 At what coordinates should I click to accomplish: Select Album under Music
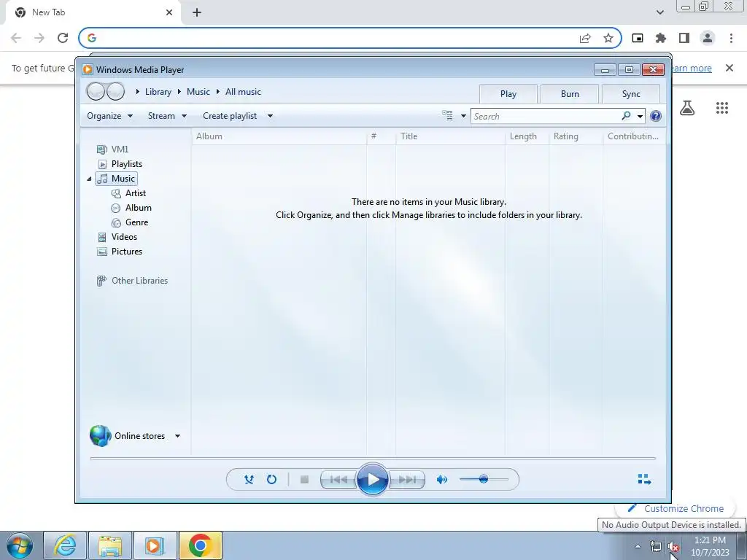[x=138, y=208]
